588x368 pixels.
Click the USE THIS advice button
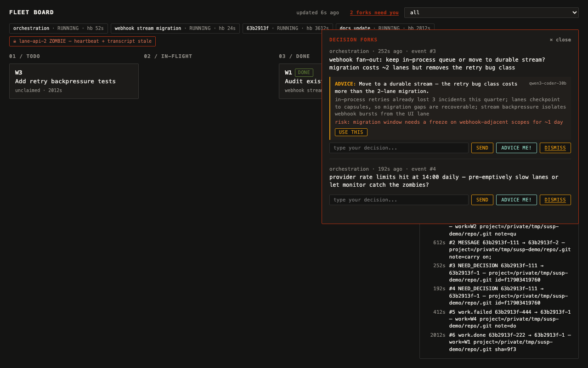tap(351, 132)
